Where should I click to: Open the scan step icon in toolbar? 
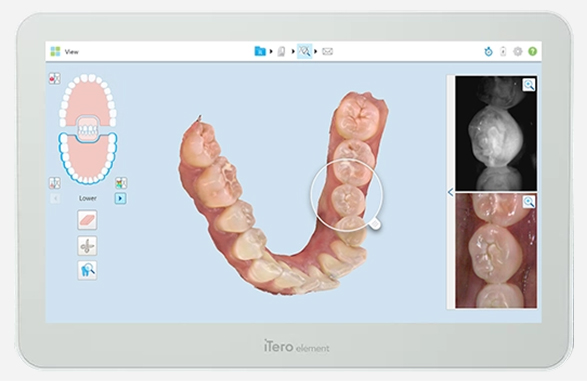(x=282, y=51)
